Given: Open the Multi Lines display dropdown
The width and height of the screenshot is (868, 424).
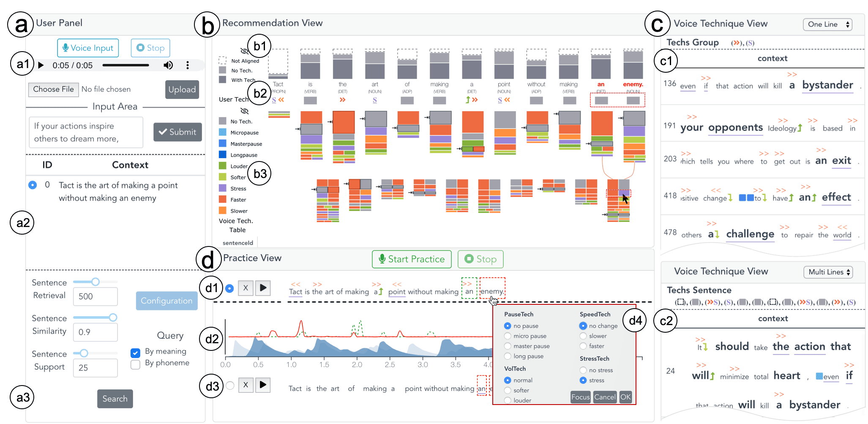Looking at the screenshot, I should point(828,272).
